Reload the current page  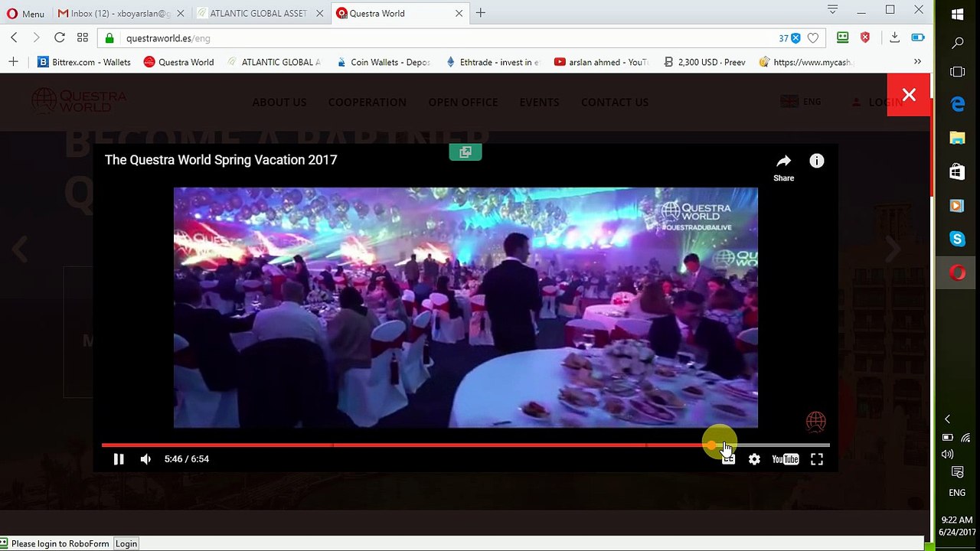coord(59,37)
